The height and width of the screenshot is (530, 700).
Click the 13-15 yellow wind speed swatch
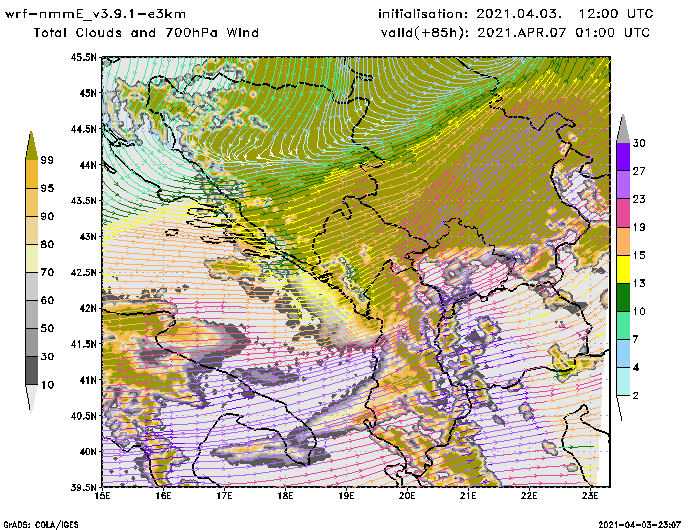tap(623, 269)
